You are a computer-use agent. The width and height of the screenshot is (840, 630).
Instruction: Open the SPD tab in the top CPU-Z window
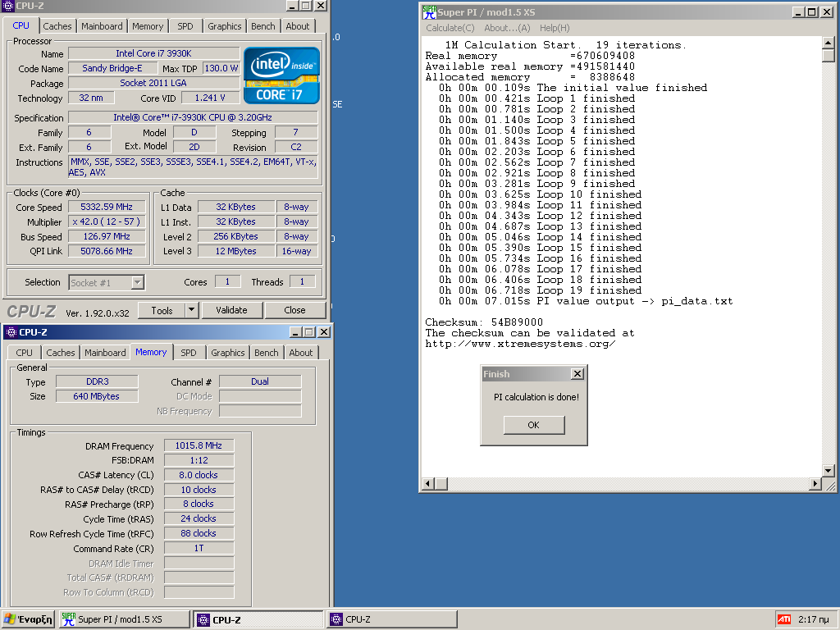pyautogui.click(x=185, y=26)
